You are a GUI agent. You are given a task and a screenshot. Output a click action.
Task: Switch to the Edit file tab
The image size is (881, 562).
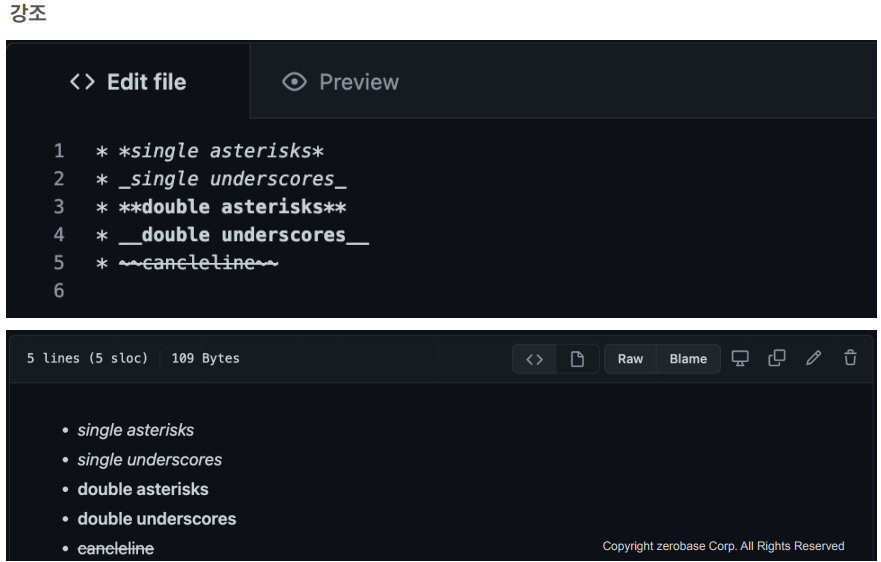click(128, 82)
